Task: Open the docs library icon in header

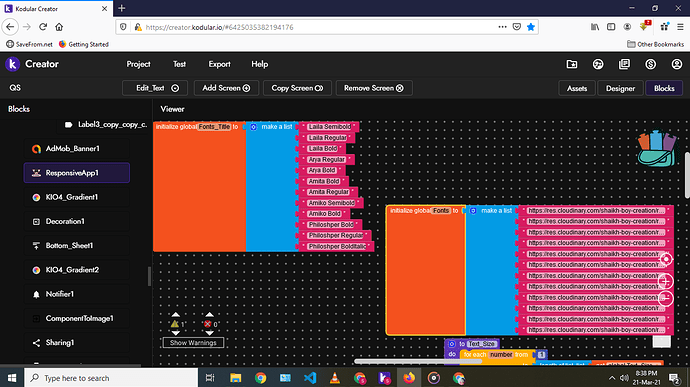Action: pos(624,64)
